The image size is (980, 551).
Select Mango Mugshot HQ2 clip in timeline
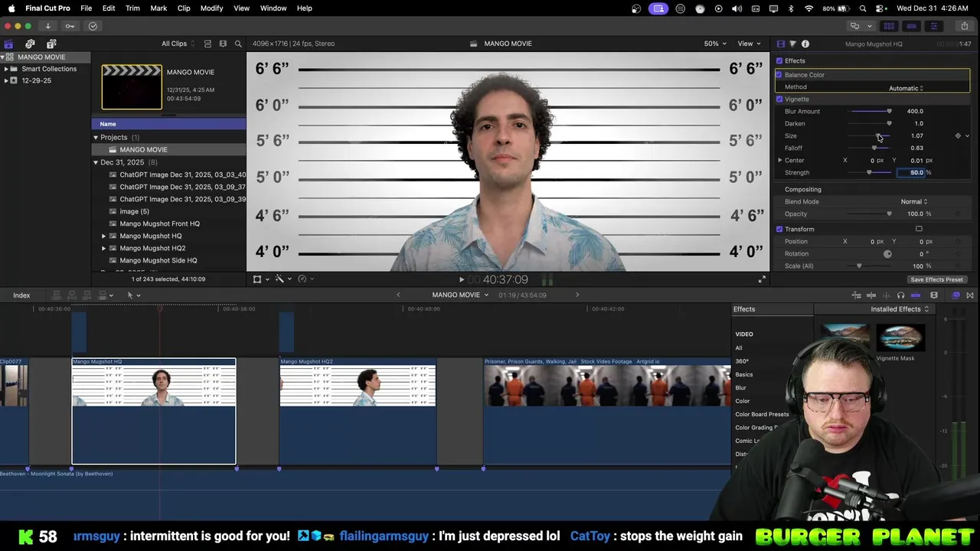[358, 411]
